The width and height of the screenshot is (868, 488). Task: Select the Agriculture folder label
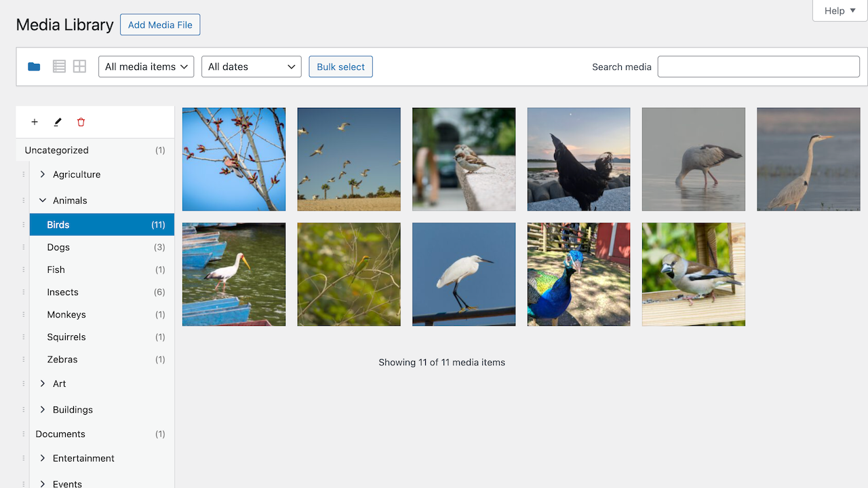pyautogui.click(x=77, y=174)
